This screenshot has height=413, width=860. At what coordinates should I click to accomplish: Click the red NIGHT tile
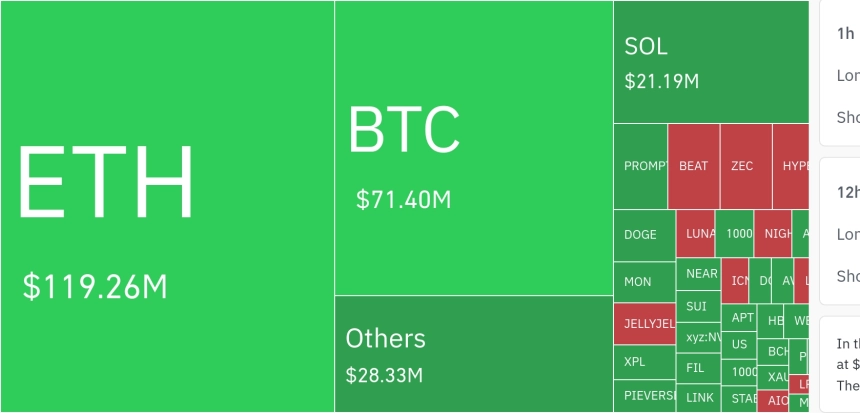point(772,234)
